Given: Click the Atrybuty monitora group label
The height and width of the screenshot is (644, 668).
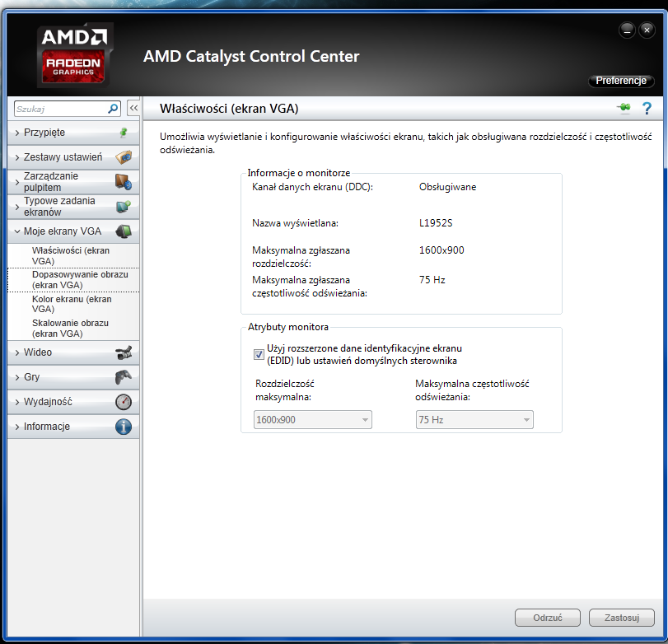Looking at the screenshot, I should point(288,327).
